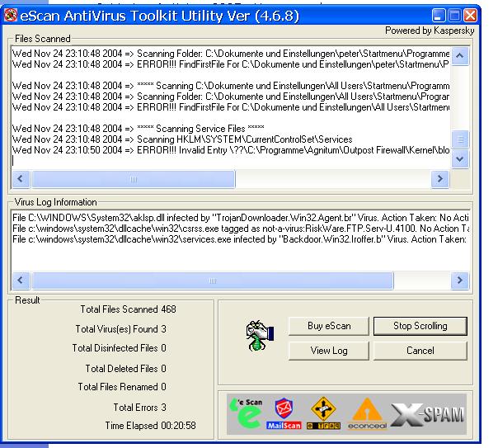Click left arrow of Files Scanned horizontal scrollbar

tap(20, 178)
